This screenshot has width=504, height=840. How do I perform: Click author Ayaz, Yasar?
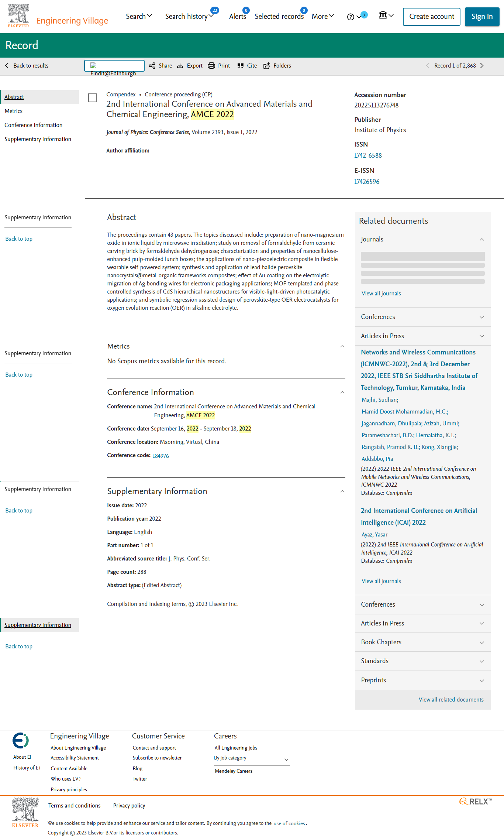374,535
